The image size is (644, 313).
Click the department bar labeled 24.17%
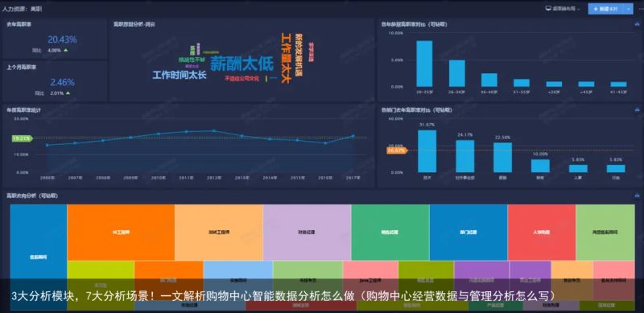465,156
